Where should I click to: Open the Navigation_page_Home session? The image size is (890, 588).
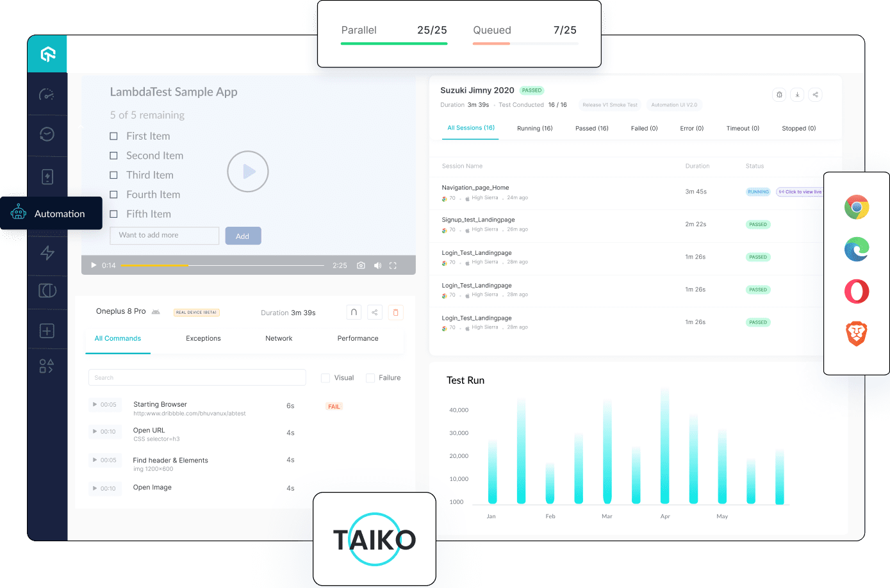475,188
